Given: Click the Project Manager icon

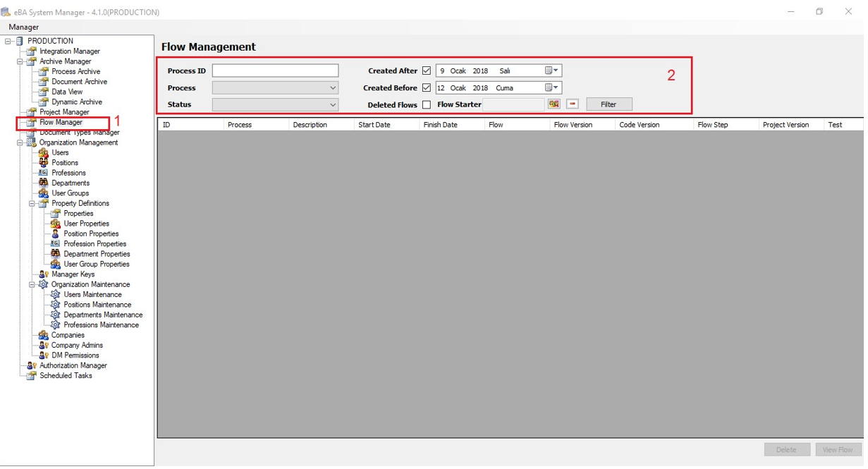Looking at the screenshot, I should click(x=31, y=112).
